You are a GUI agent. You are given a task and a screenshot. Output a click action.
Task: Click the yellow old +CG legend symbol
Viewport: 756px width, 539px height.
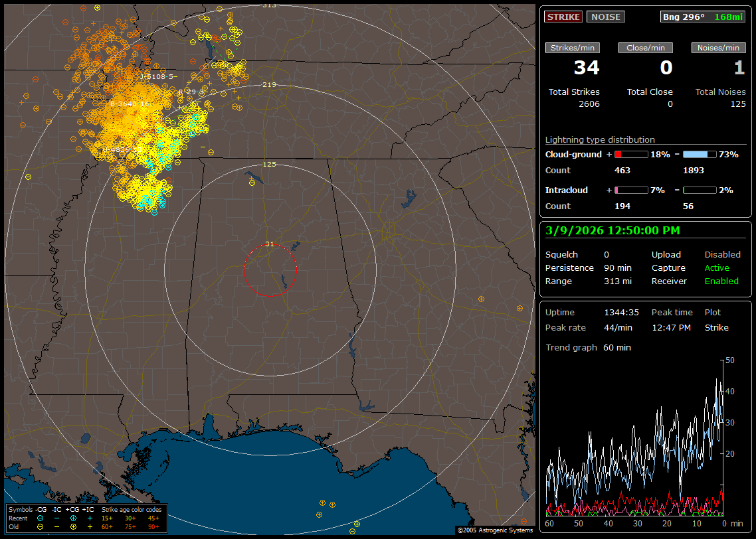[x=73, y=526]
